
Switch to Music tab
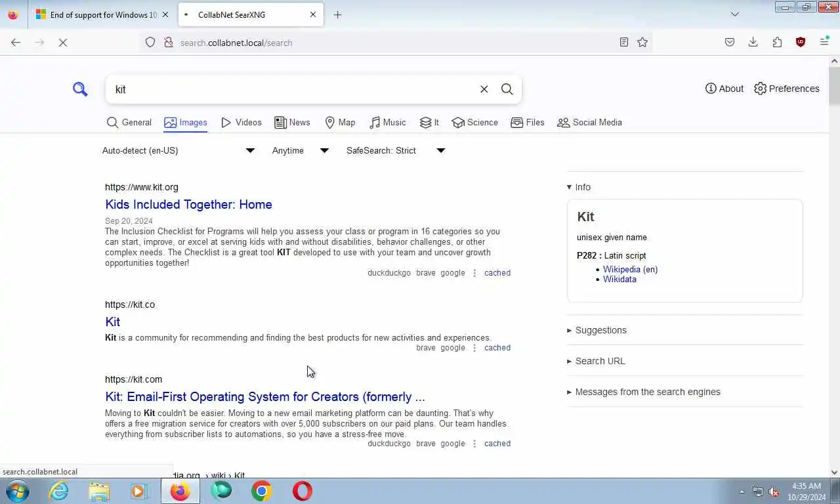tap(387, 123)
